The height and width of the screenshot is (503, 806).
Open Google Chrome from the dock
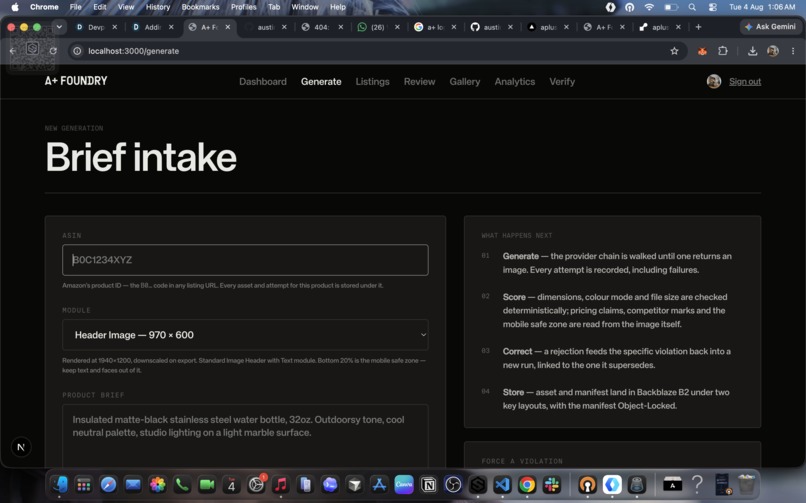tap(527, 485)
